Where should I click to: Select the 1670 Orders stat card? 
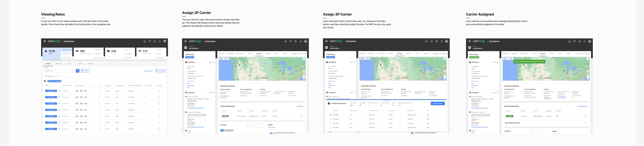click(x=57, y=54)
